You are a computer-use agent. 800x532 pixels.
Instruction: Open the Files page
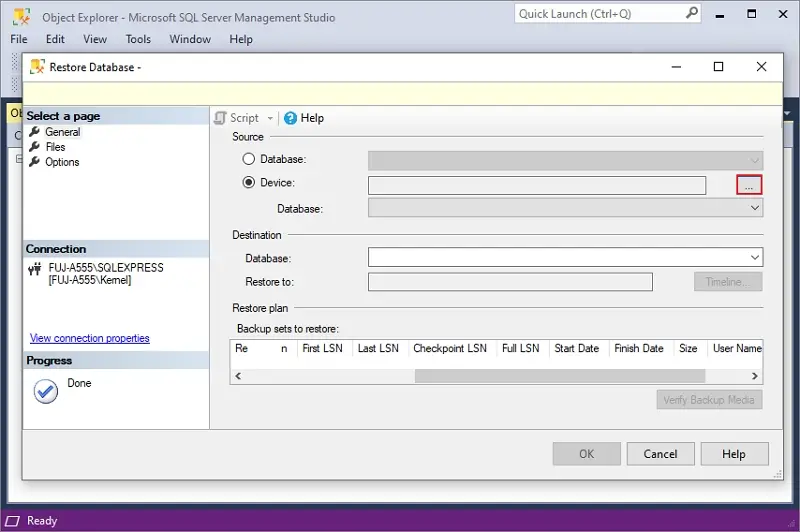55,147
